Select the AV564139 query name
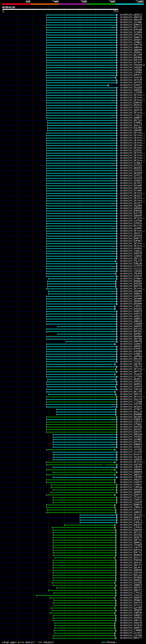The width and height of the screenshot is (146, 644). (x=8, y=8)
